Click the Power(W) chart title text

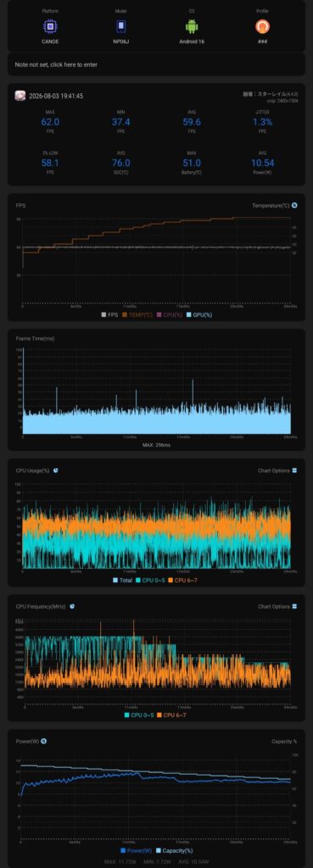click(27, 741)
